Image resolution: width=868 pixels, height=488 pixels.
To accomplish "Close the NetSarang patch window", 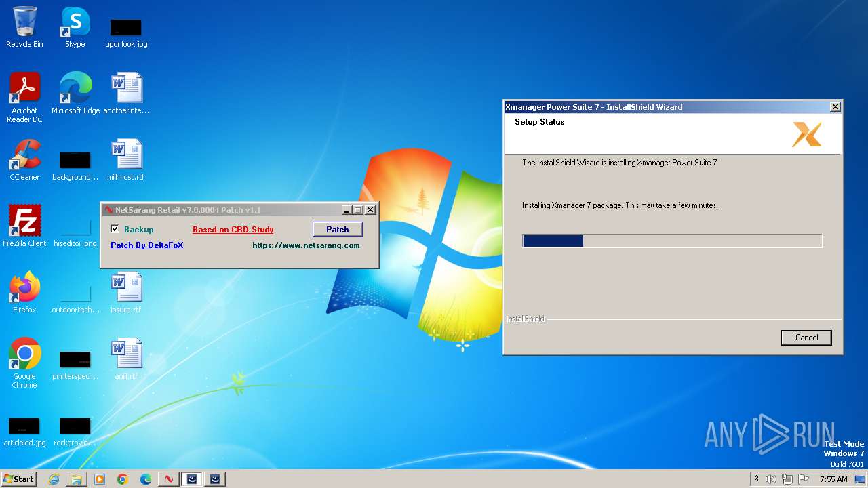I will click(x=370, y=210).
